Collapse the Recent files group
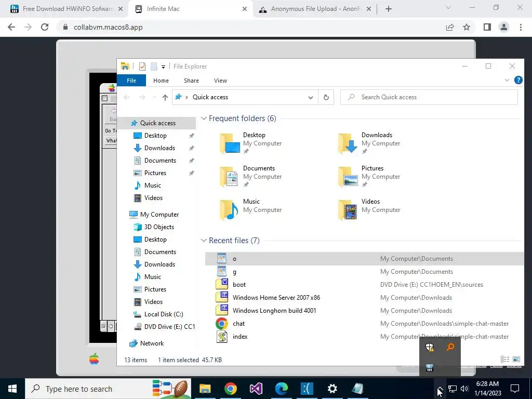 tap(204, 241)
